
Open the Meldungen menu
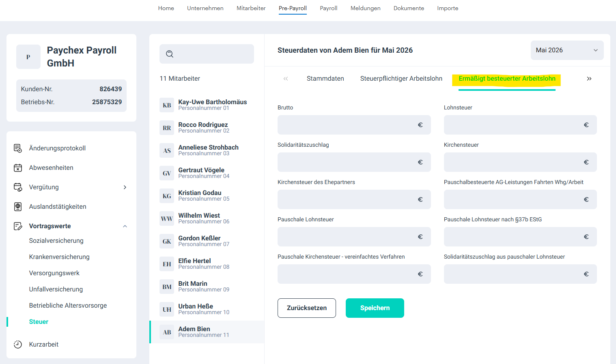366,8
